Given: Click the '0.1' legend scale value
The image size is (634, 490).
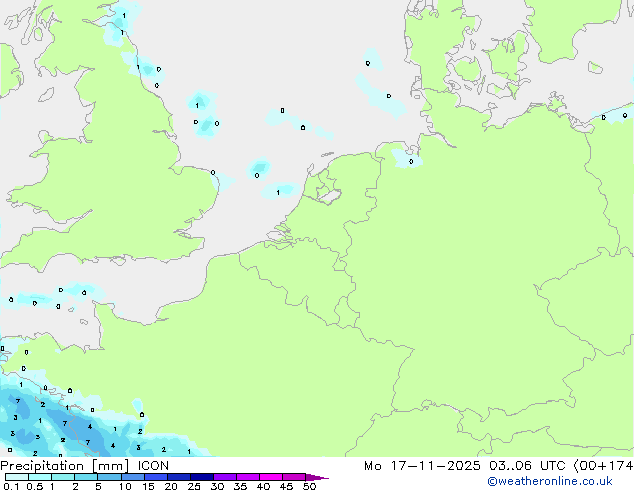Looking at the screenshot, I should click(x=11, y=486).
